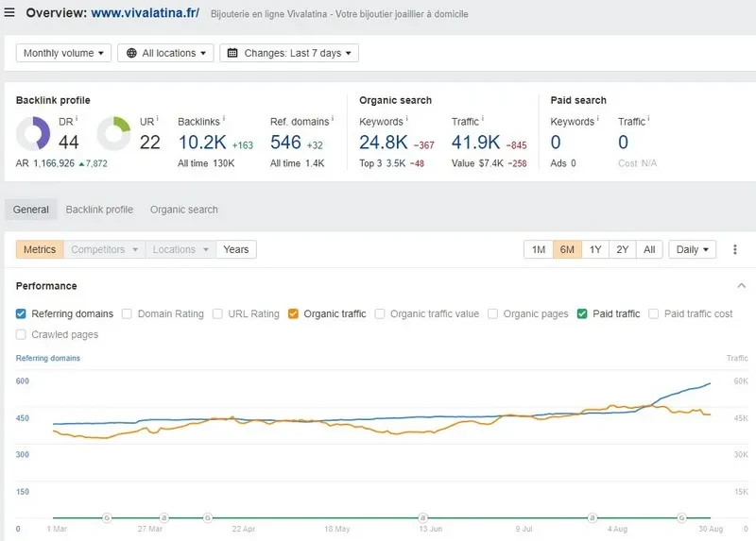Switch to the Backlink profile tab
Viewport: 756px width, 541px height.
(x=99, y=210)
